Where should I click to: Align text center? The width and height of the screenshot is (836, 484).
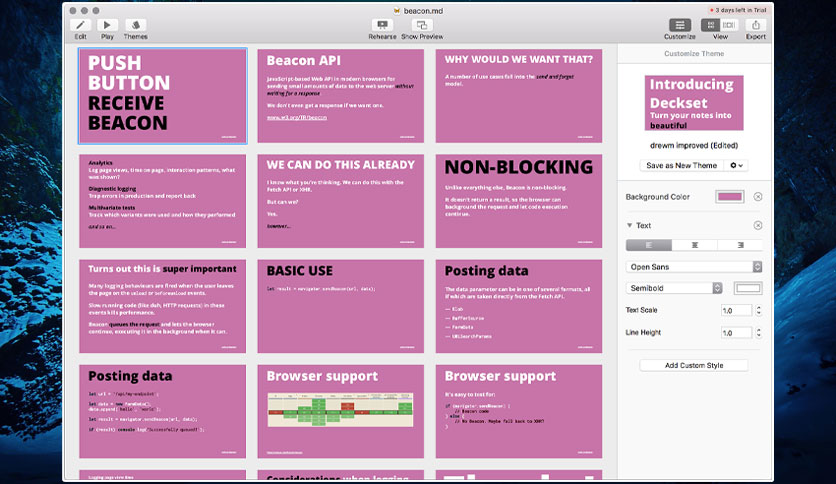point(694,245)
